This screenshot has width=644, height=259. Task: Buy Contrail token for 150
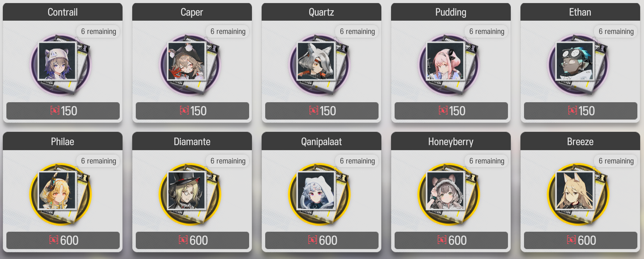point(63,111)
